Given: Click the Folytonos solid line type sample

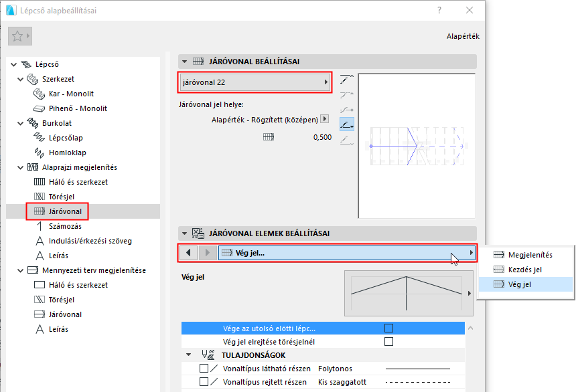Looking at the screenshot, I should 418,369.
